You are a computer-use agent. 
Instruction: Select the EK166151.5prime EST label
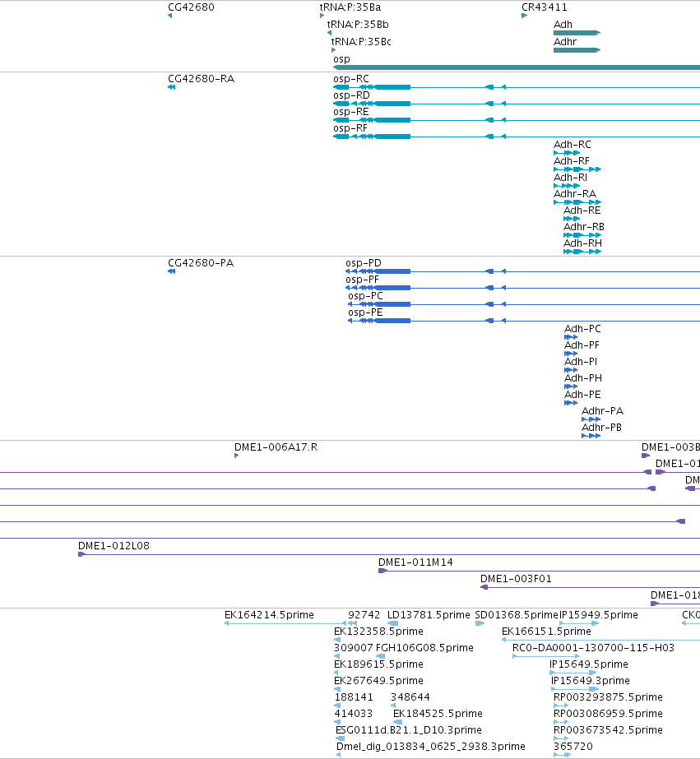546,632
